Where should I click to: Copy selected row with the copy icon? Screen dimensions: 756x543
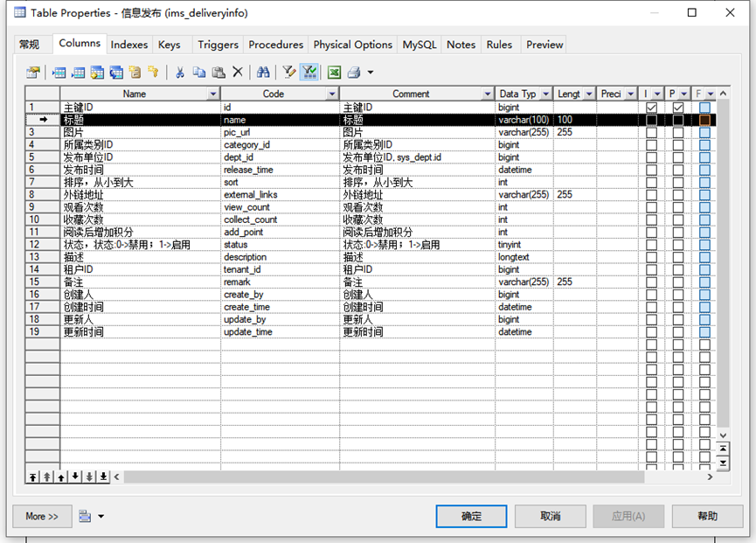point(199,73)
